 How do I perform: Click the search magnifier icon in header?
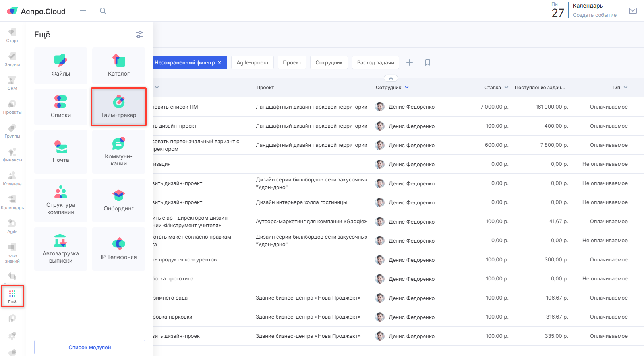[x=103, y=11]
